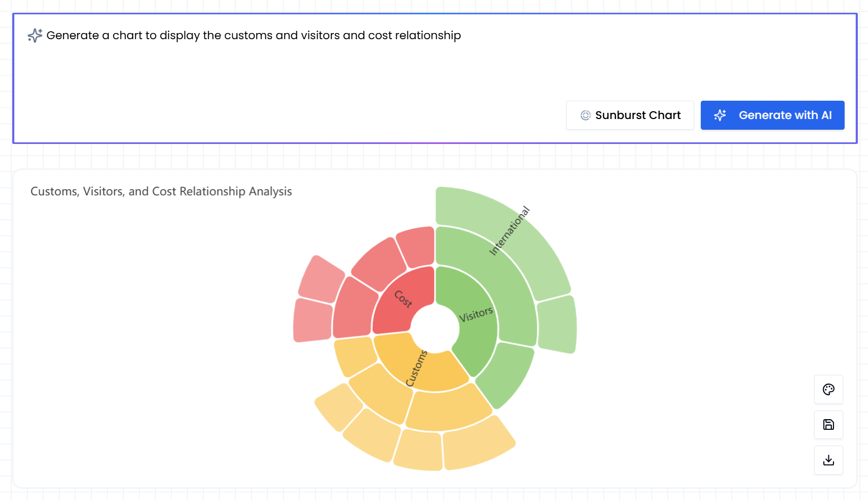The image size is (868, 500).
Task: Open the Sunburst Chart type selector
Action: [630, 115]
